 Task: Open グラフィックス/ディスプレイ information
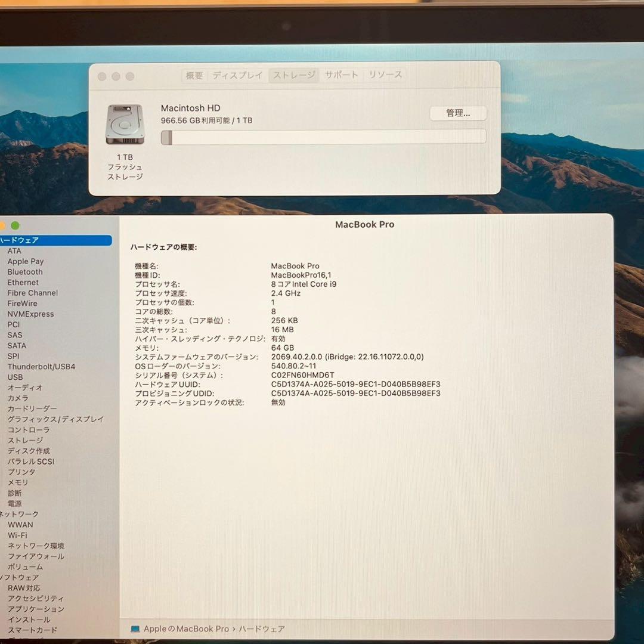55,419
